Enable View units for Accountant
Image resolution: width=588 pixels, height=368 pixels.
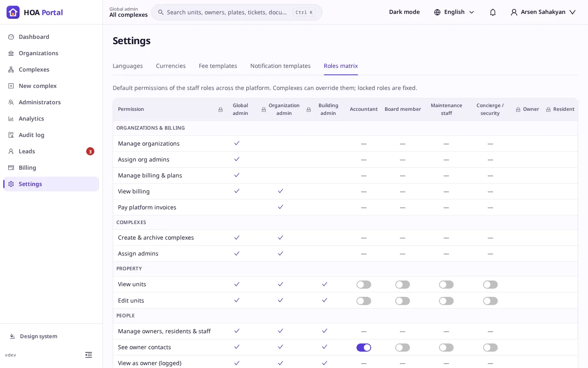(364, 285)
